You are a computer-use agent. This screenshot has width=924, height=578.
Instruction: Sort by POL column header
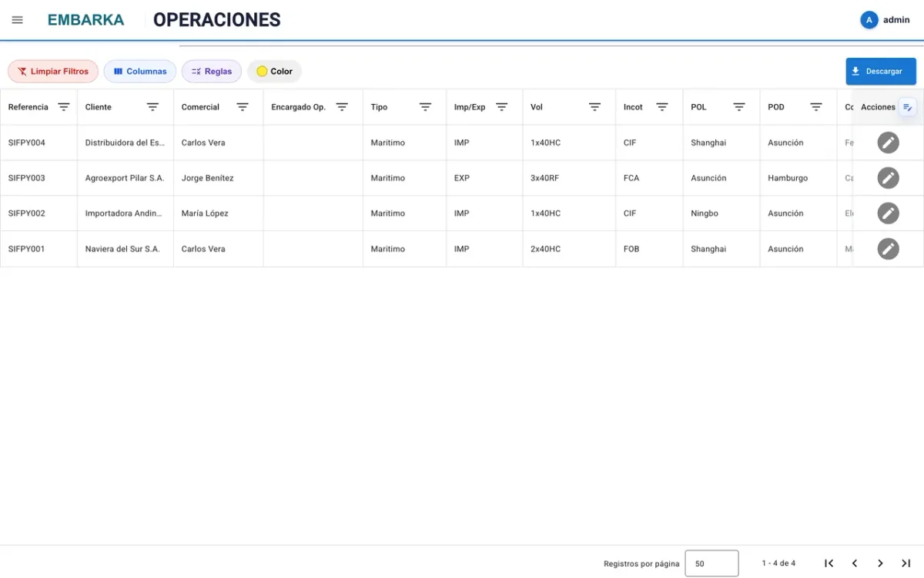pos(698,107)
